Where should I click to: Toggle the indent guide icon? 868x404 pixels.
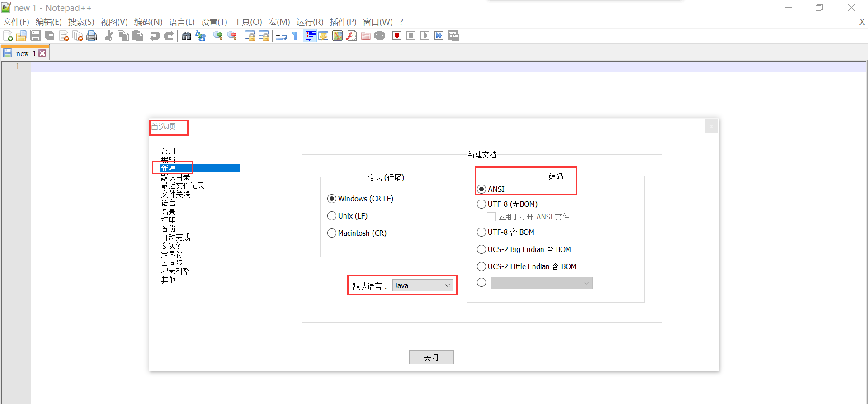click(x=310, y=36)
